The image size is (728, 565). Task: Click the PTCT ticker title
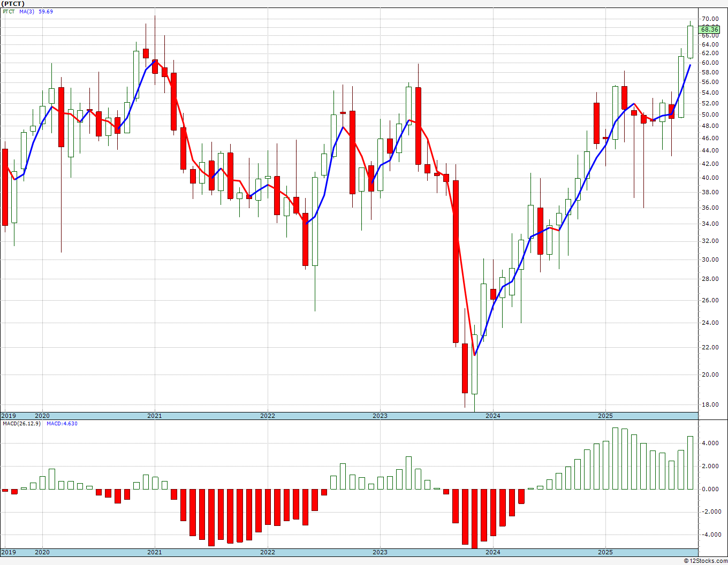pos(13,3)
